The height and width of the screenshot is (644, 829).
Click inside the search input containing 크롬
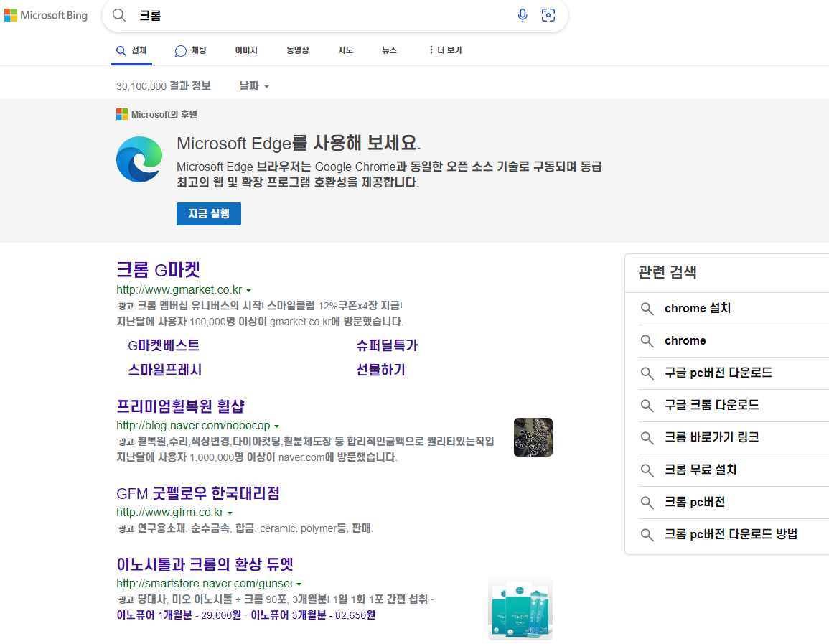click(322, 15)
